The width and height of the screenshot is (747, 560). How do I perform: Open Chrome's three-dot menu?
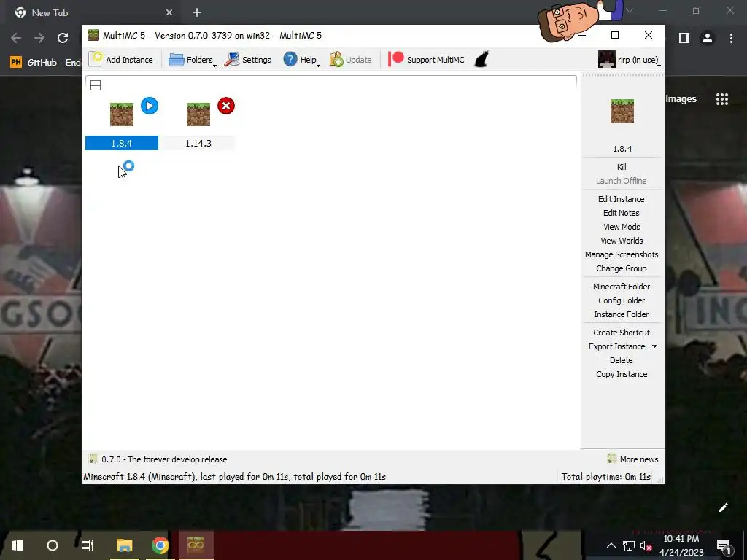tap(731, 38)
